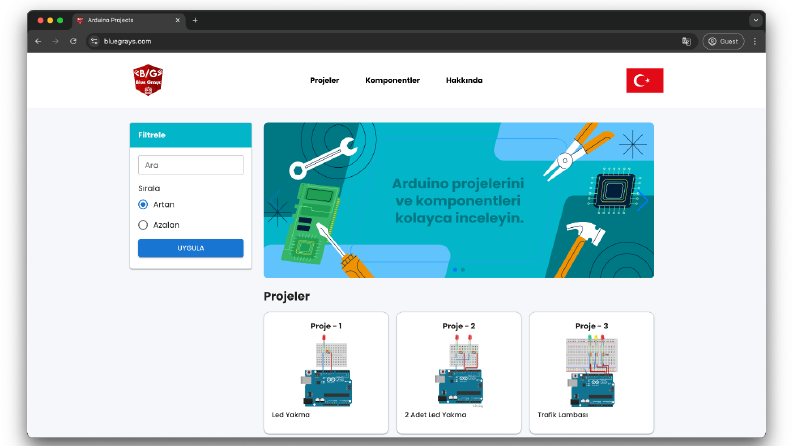Open the Proje - 1 Led Yakma card
Screen dimensions: 793x446
326,373
